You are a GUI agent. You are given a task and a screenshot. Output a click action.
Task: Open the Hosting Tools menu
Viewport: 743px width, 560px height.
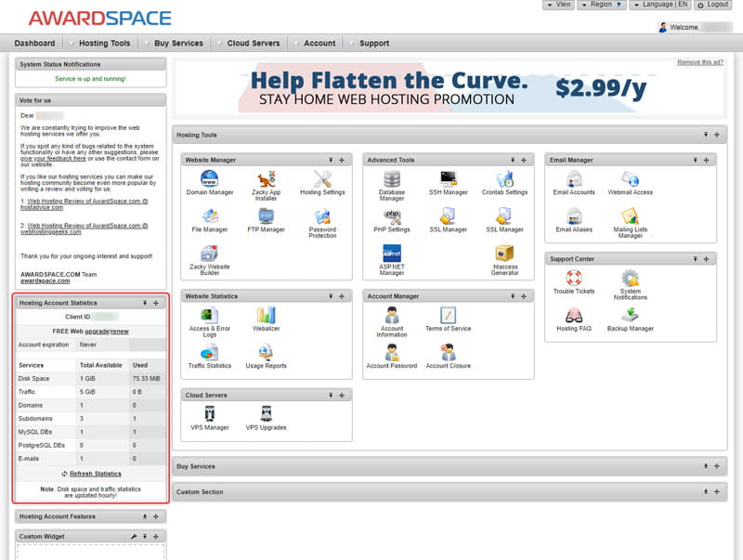pyautogui.click(x=104, y=43)
